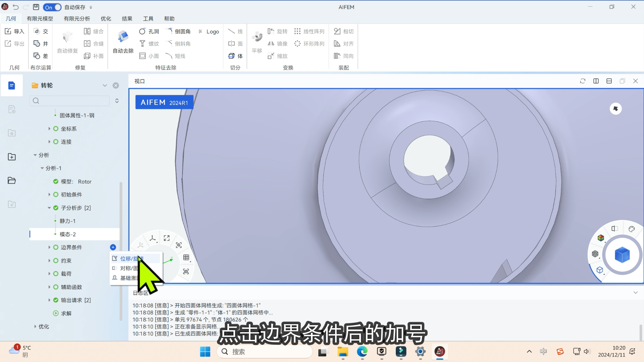This screenshot has height=362, width=644.
Task: Toggle the 自动保存 On switch
Action: tap(52, 7)
